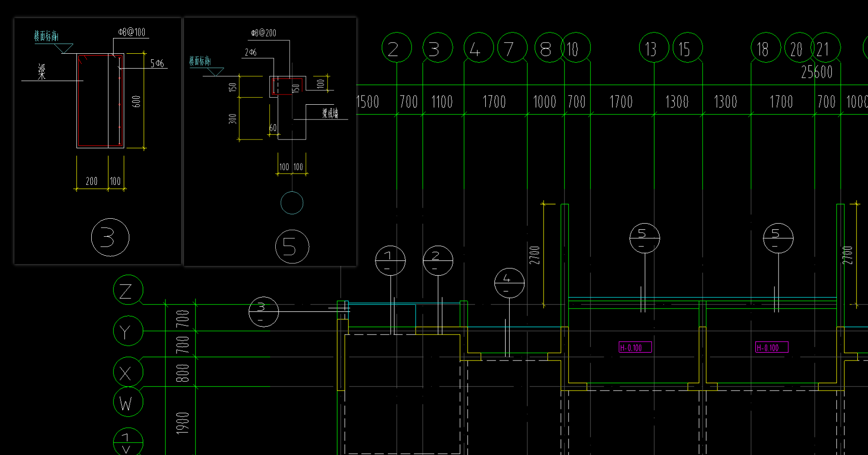Select axis bubble 10
Viewport: 868px width, 455px height.
click(x=576, y=47)
